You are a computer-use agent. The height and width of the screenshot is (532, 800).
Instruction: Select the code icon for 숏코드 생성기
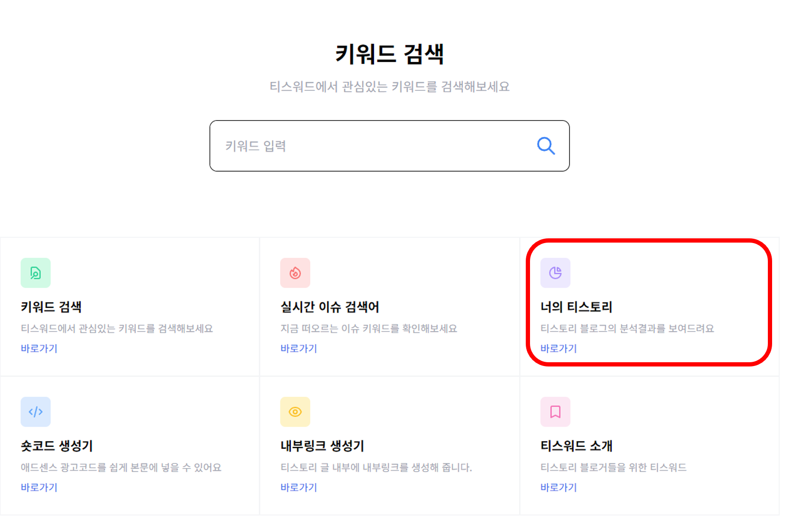(x=35, y=411)
